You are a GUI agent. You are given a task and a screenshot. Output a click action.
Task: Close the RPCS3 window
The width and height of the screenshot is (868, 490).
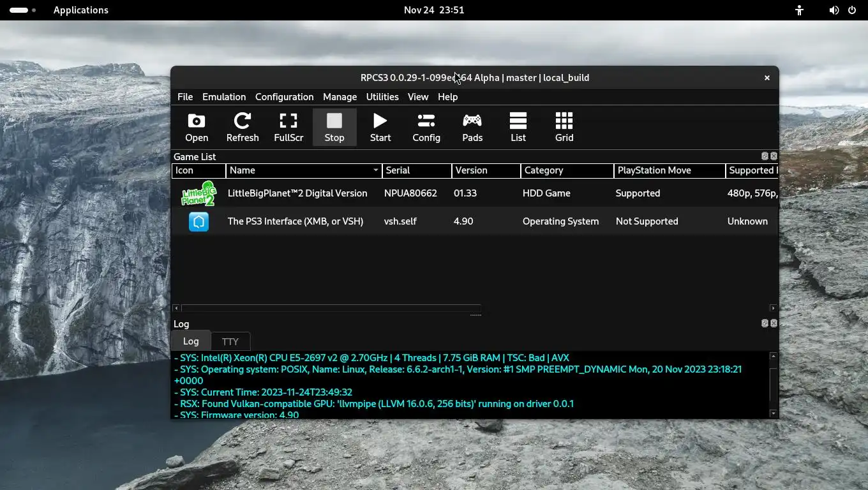pyautogui.click(x=767, y=78)
